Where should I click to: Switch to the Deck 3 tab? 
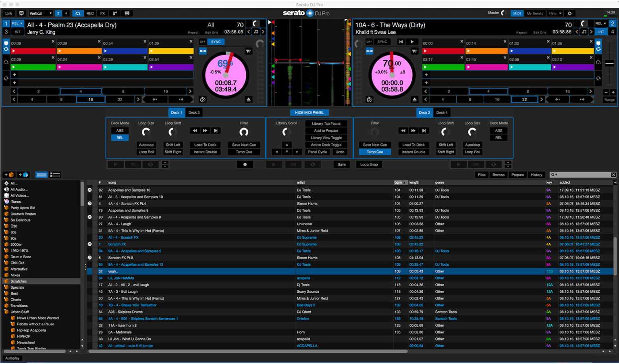tap(194, 112)
